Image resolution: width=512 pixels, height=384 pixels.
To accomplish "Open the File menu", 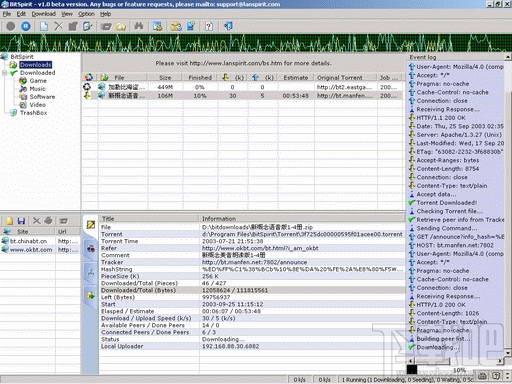I will (x=7, y=14).
